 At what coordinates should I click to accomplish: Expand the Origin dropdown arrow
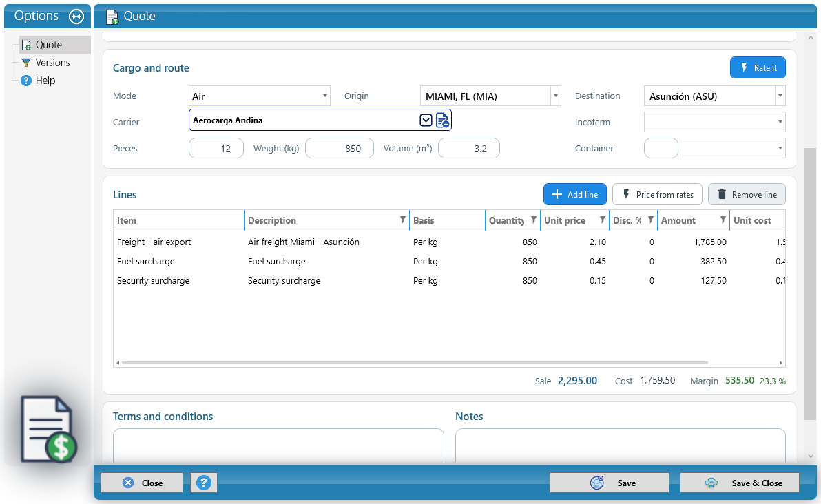tap(556, 96)
